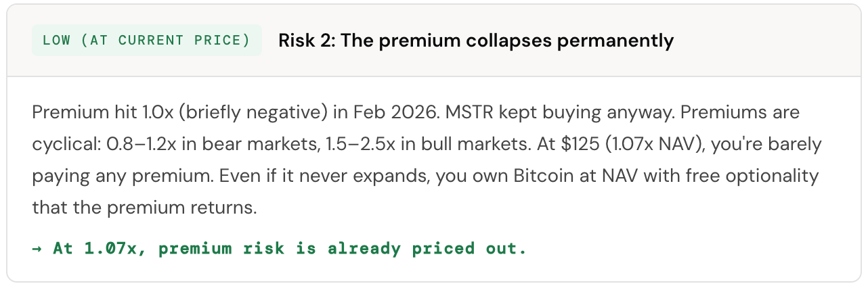Click the words 'kept buying anyway'
This screenshot has height=288, width=868.
(x=562, y=112)
